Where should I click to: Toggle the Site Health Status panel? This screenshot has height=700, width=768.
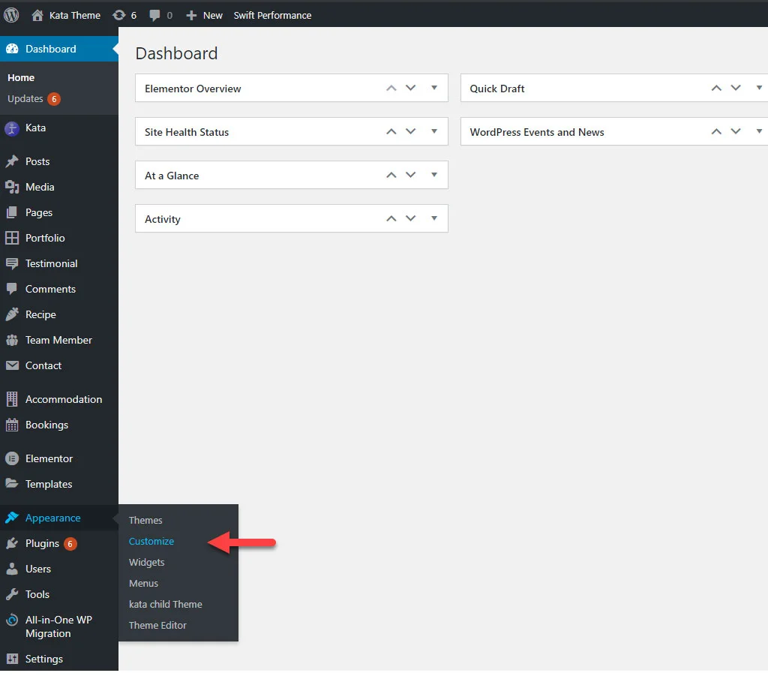pyautogui.click(x=434, y=131)
